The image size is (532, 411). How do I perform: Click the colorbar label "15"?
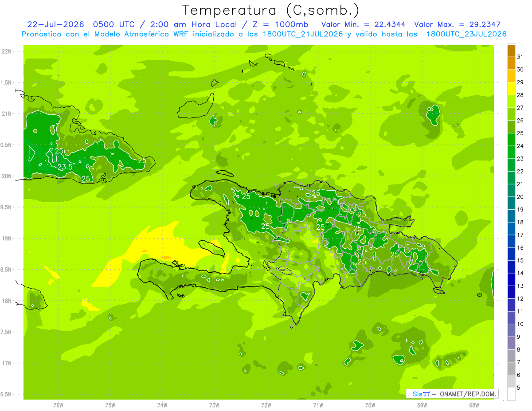click(x=520, y=261)
